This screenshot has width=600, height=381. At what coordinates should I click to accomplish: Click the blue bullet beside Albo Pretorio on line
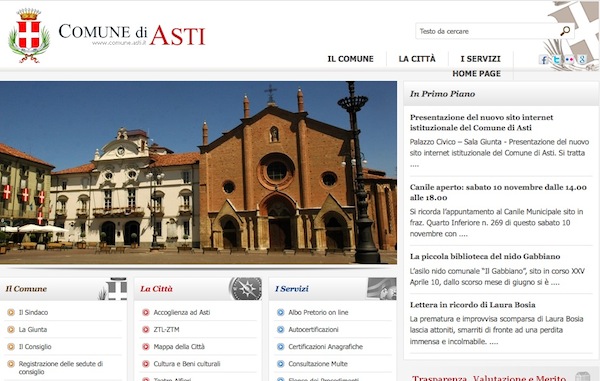[x=280, y=312]
